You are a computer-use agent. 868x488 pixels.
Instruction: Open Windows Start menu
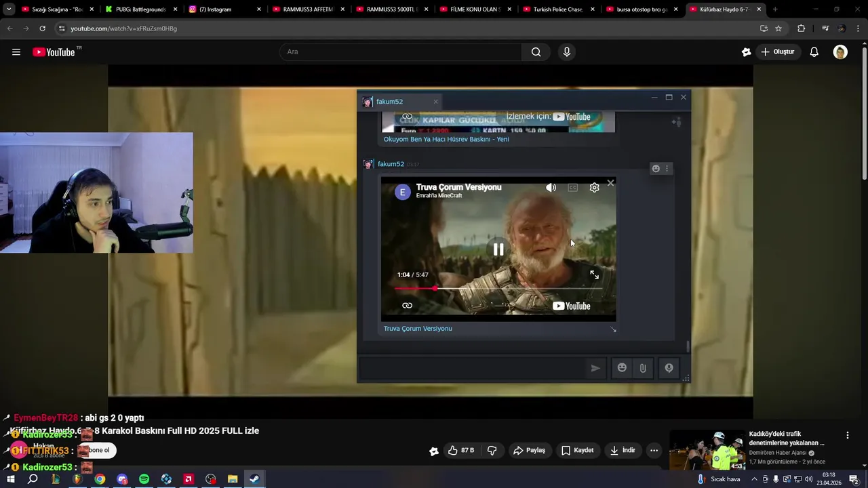[10, 479]
